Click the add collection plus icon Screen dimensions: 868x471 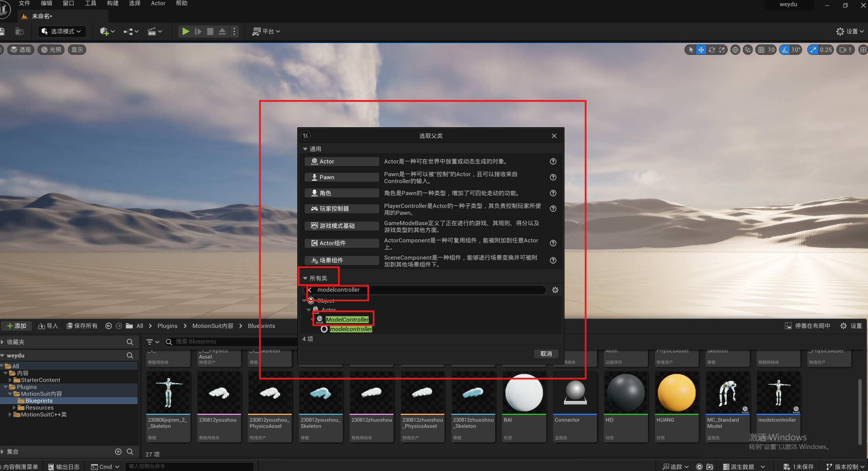pos(118,451)
